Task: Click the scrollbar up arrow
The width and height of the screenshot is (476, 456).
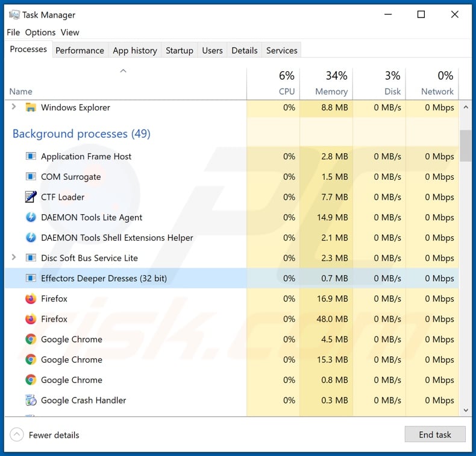Action: (466, 107)
